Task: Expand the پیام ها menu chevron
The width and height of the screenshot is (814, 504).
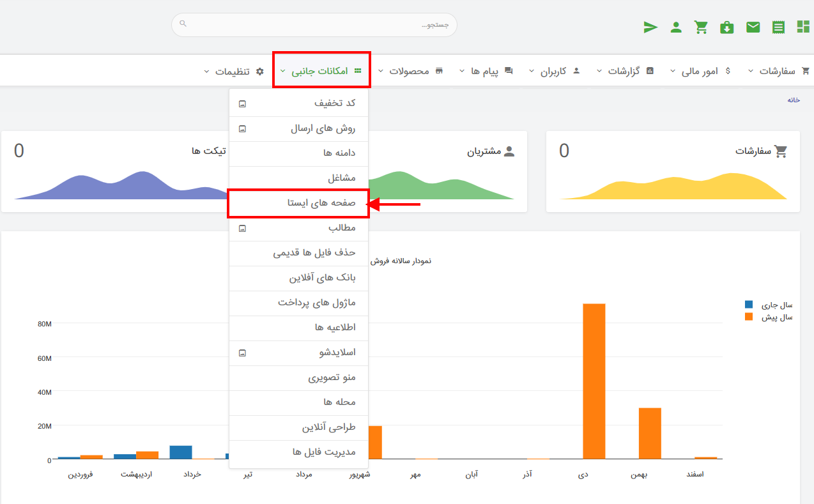Action: (x=462, y=71)
